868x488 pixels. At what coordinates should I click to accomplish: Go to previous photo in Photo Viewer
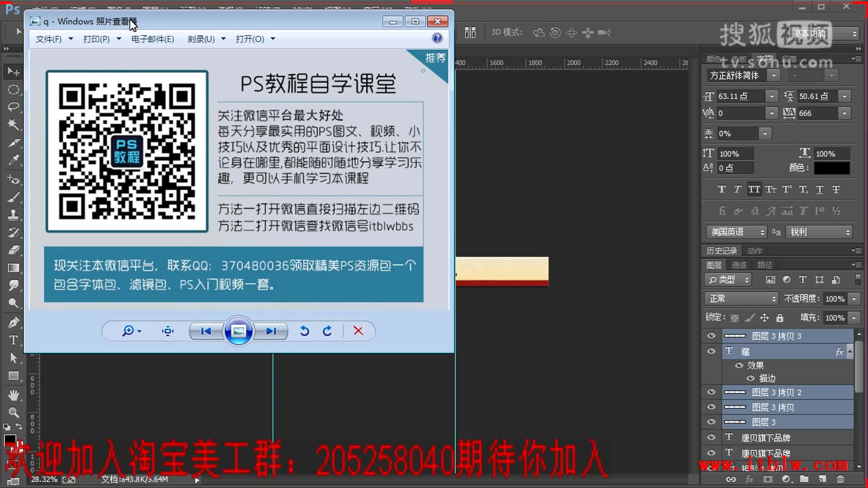[x=206, y=331]
